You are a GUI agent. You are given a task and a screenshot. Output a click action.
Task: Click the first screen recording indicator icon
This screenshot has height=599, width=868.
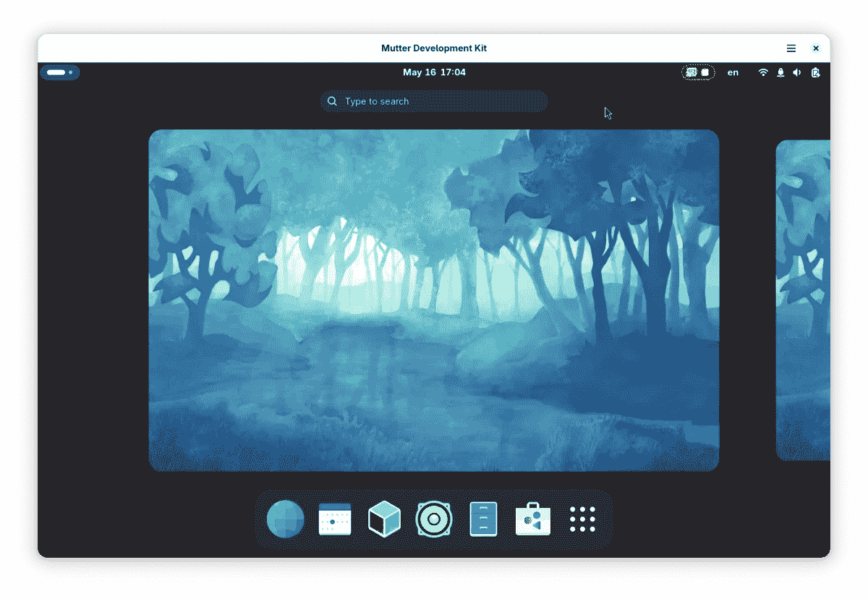point(692,72)
